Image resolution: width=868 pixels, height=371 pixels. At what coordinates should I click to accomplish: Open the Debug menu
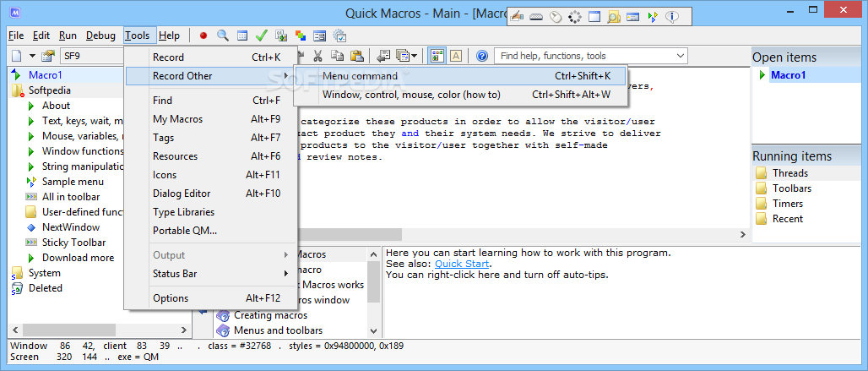(x=100, y=35)
